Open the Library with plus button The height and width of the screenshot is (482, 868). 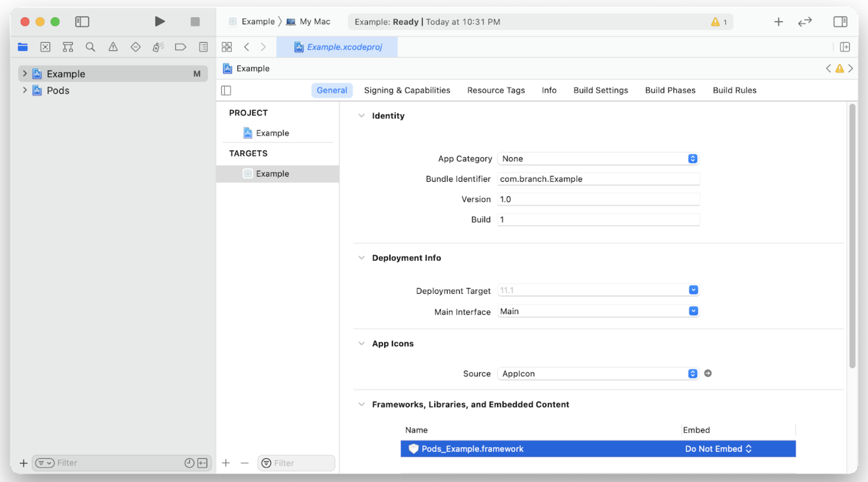[x=778, y=22]
